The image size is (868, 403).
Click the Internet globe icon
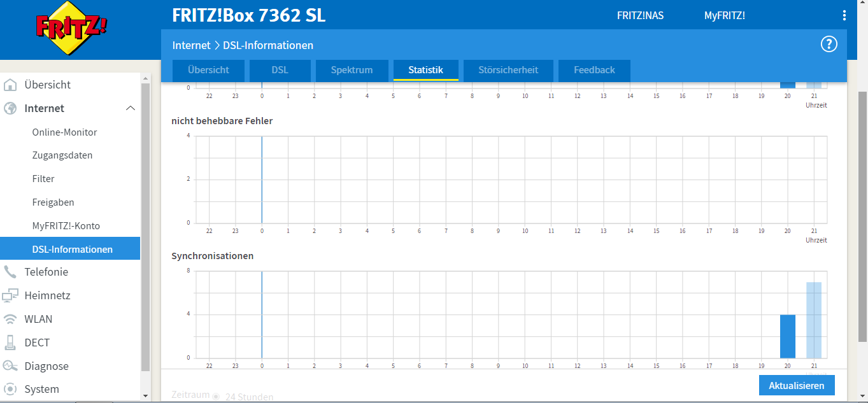(x=10, y=108)
